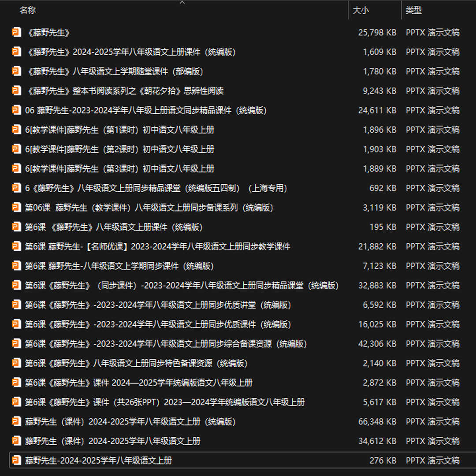Select the 课件（共26张PPT）file name
Screen dimensions: 476x476
pos(165,402)
